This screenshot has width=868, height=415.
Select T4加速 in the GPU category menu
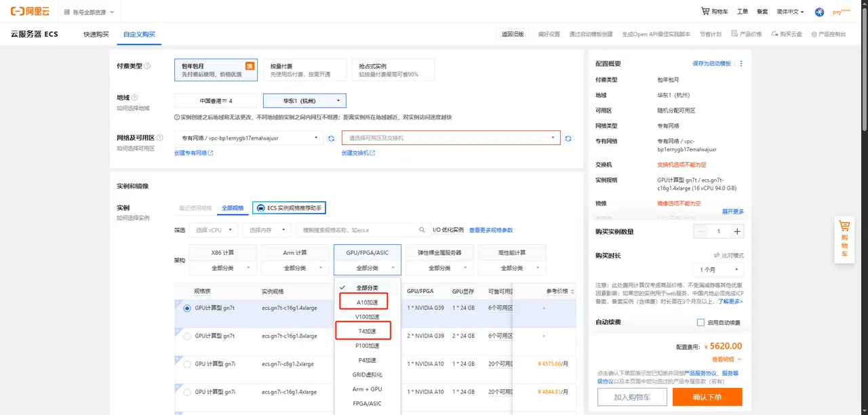point(367,331)
